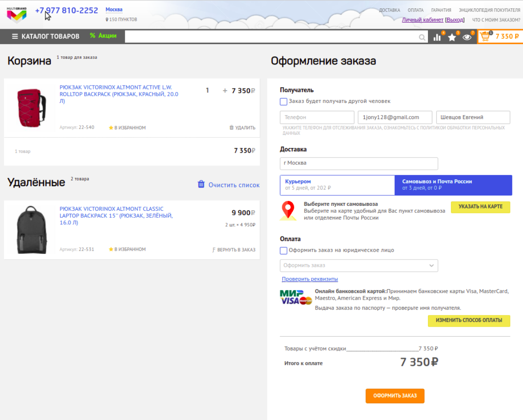
Task: Click the Телефон input field
Action: pyautogui.click(x=317, y=117)
